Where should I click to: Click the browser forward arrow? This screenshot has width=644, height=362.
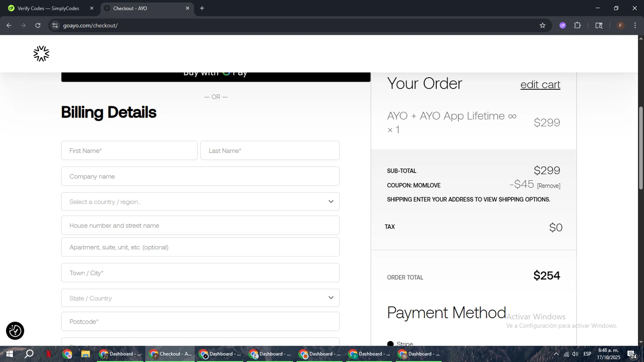point(23,25)
